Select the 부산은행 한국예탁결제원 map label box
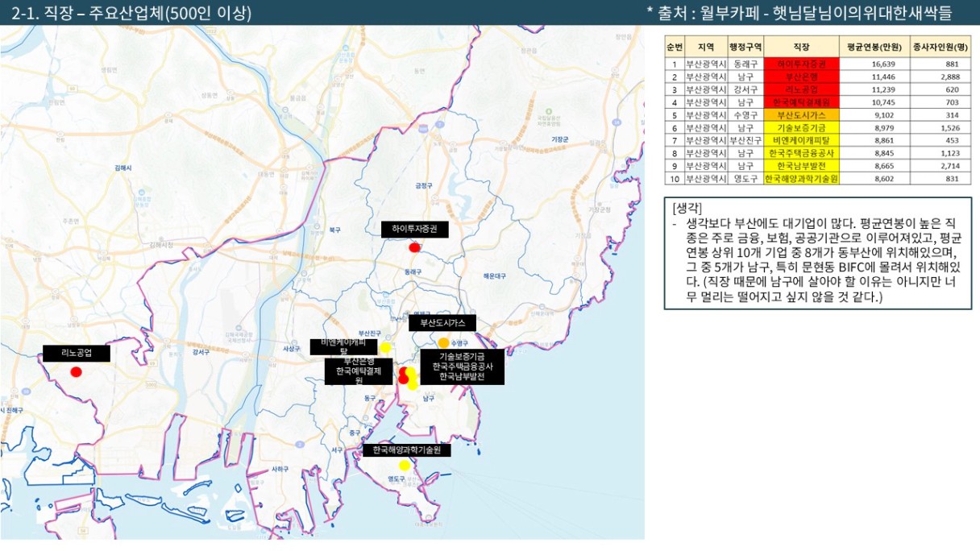Image resolution: width=980 pixels, height=551 pixels. 359,371
